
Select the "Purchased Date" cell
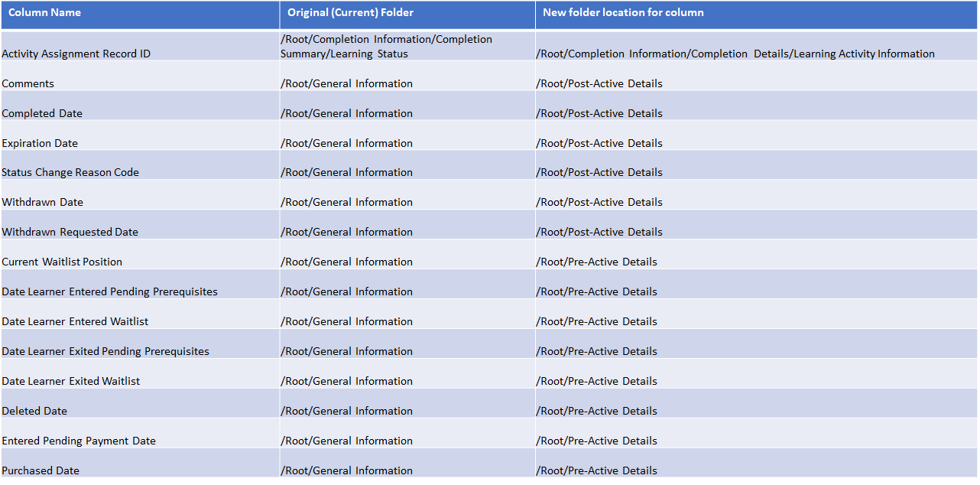coord(41,470)
